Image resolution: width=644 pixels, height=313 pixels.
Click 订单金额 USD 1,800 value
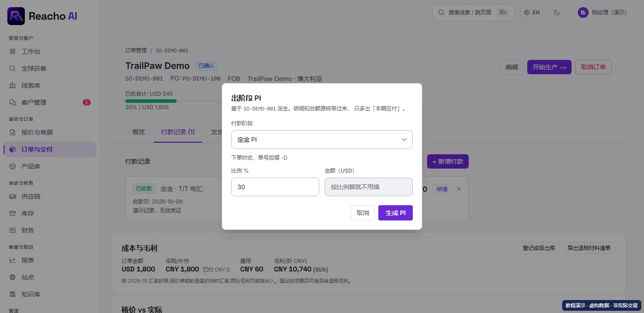coord(138,269)
